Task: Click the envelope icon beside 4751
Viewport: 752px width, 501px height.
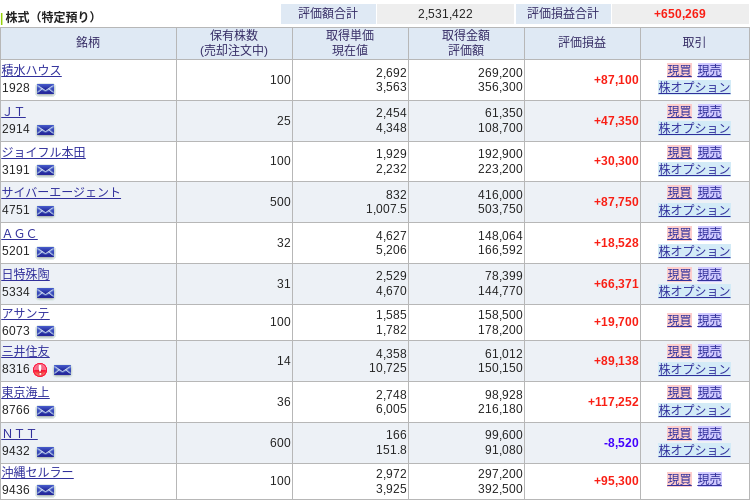Action: [46, 211]
